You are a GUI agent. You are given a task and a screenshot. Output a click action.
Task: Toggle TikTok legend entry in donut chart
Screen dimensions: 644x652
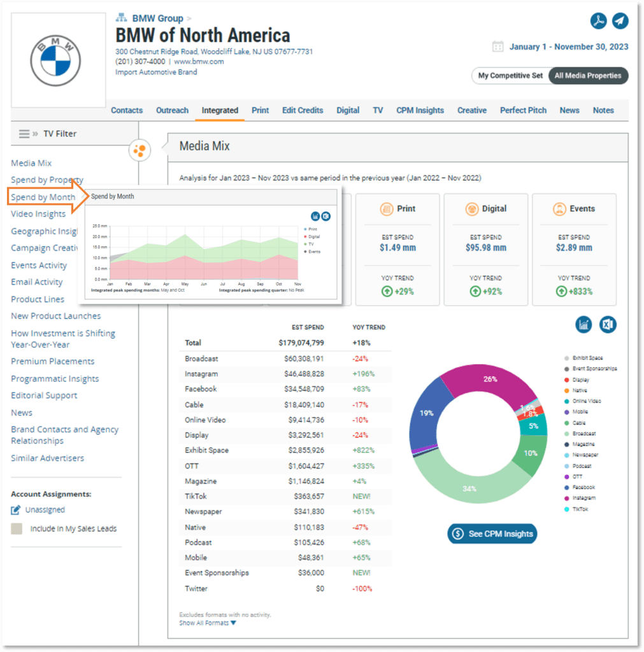pos(576,509)
